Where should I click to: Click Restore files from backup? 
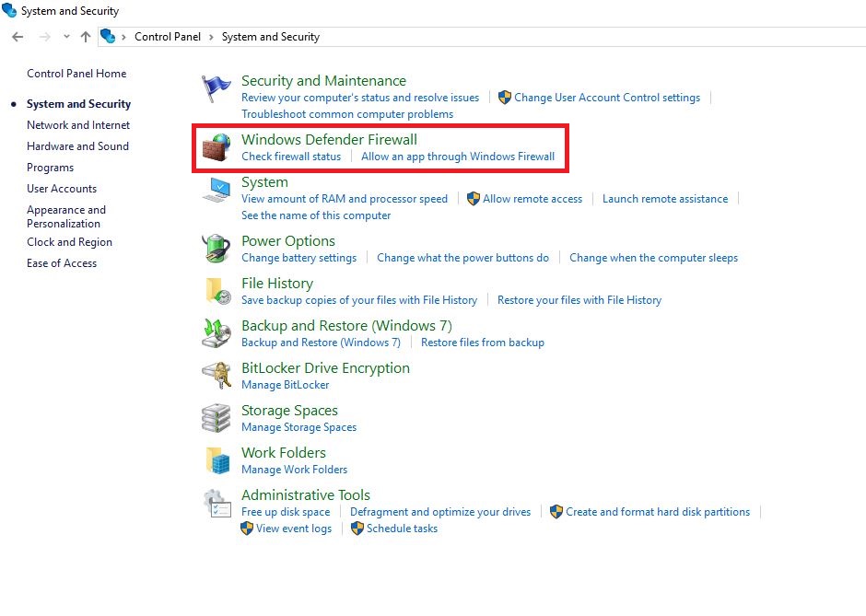coord(483,343)
